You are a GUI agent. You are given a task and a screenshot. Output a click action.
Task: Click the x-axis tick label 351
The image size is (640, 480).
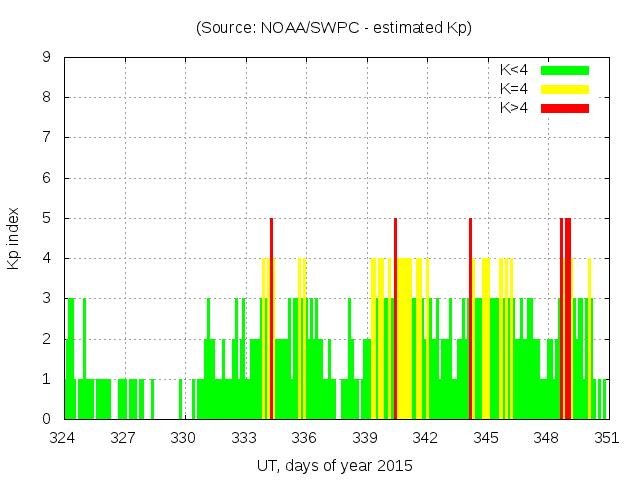(607, 438)
